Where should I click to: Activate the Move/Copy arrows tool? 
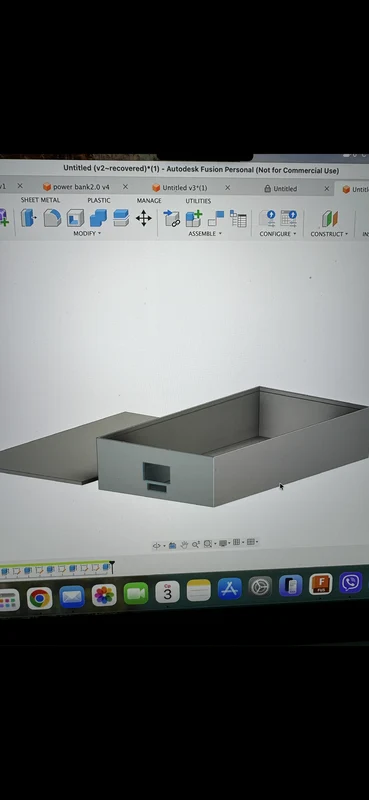click(x=143, y=218)
